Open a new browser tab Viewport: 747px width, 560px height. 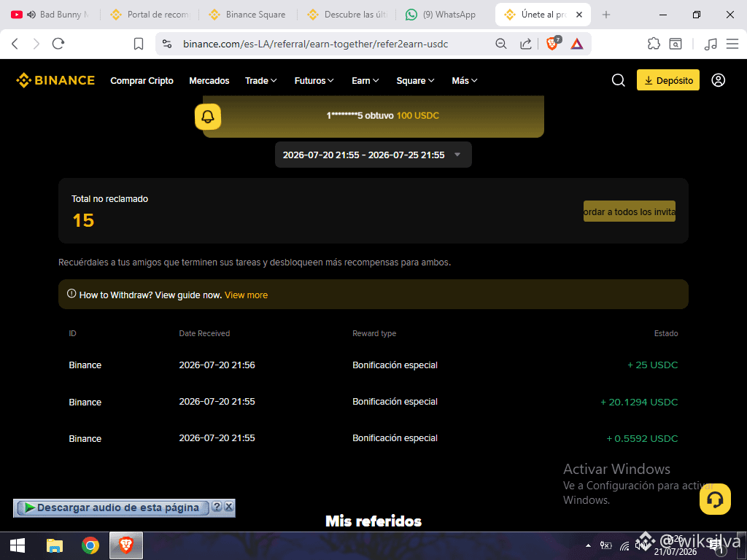click(x=606, y=15)
